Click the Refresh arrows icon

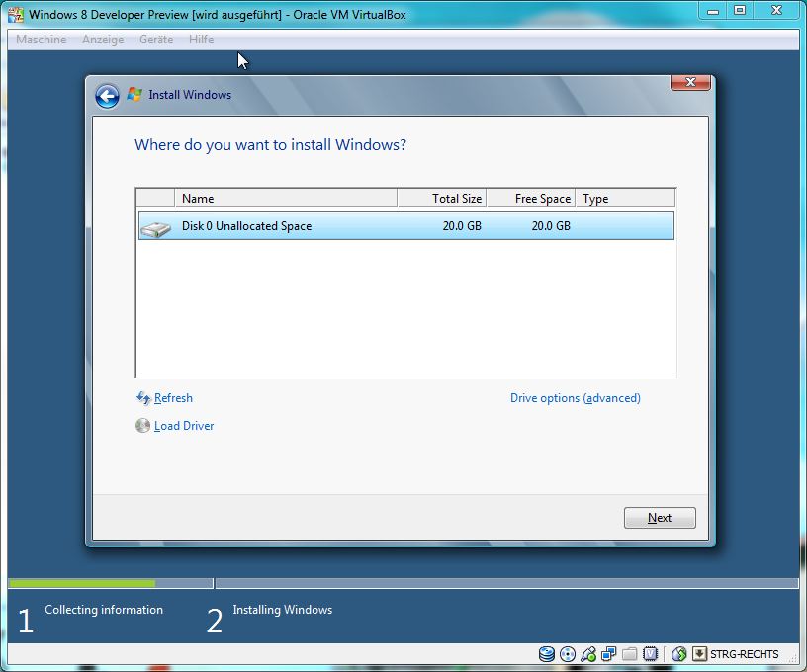pos(143,398)
